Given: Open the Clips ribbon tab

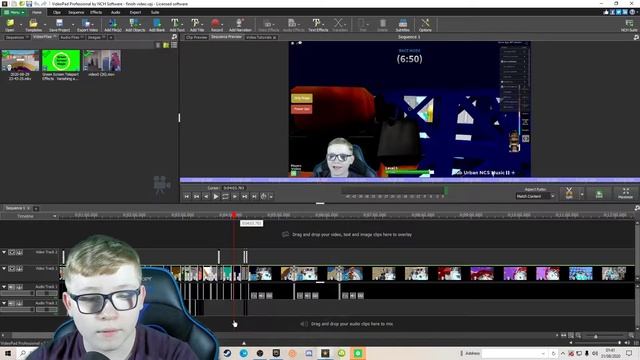Looking at the screenshot, I should coord(57,12).
